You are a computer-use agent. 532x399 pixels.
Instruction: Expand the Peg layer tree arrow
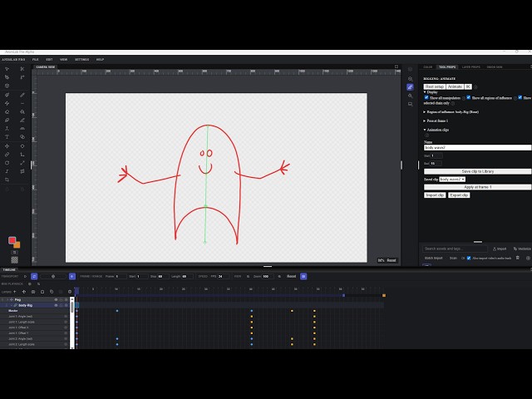pos(7,300)
